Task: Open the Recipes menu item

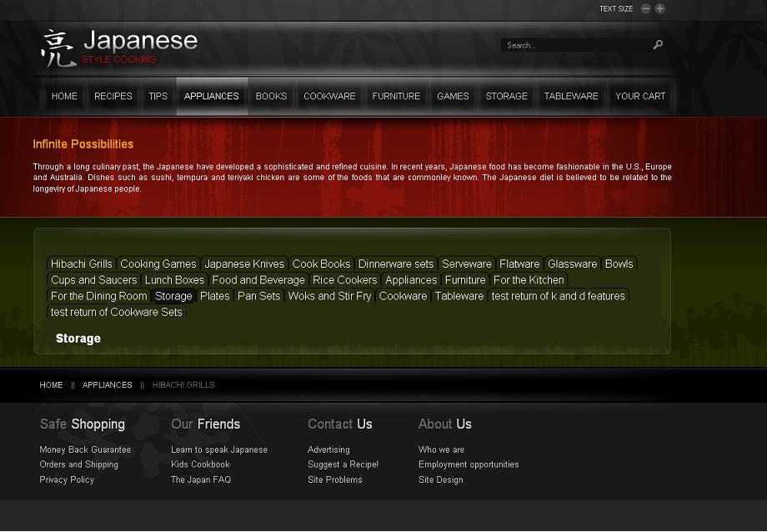Action: pos(113,97)
